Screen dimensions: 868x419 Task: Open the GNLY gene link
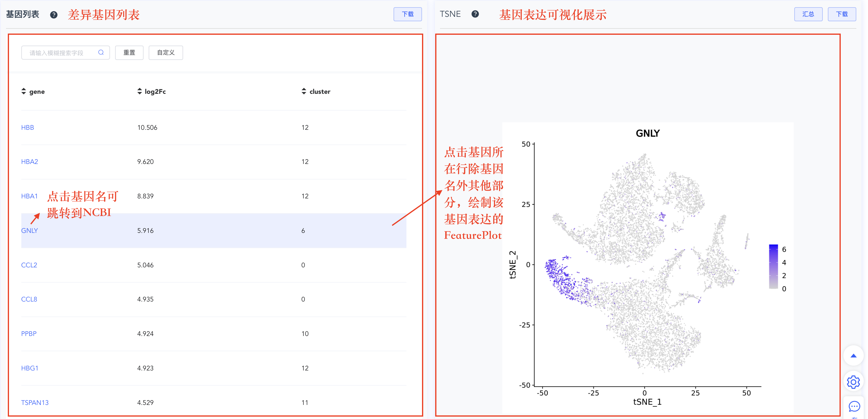point(30,231)
